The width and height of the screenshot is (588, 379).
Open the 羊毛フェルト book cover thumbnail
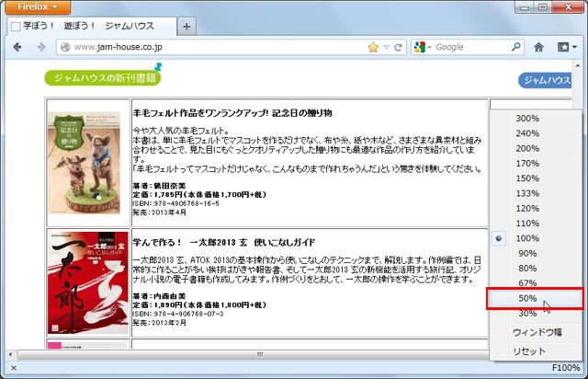(x=84, y=163)
